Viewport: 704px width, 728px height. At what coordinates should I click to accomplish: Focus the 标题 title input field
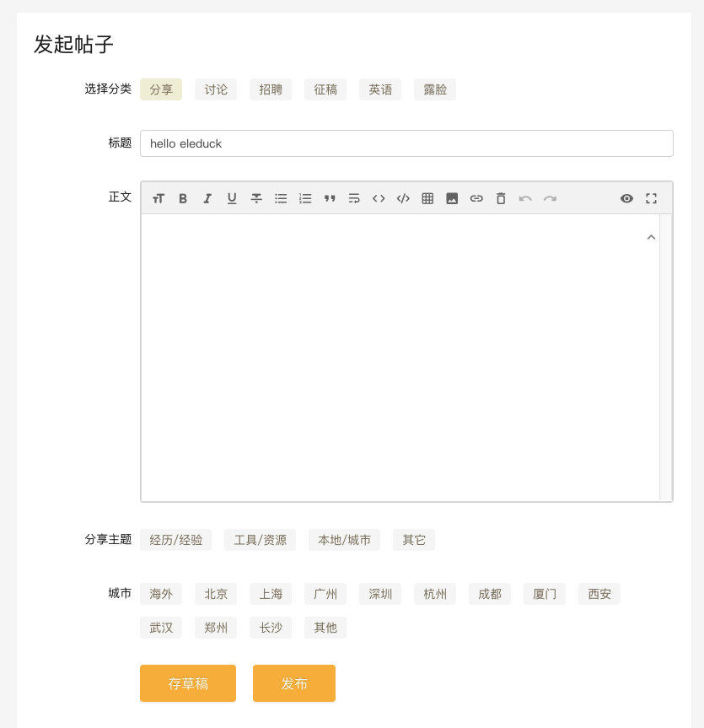[x=406, y=143]
